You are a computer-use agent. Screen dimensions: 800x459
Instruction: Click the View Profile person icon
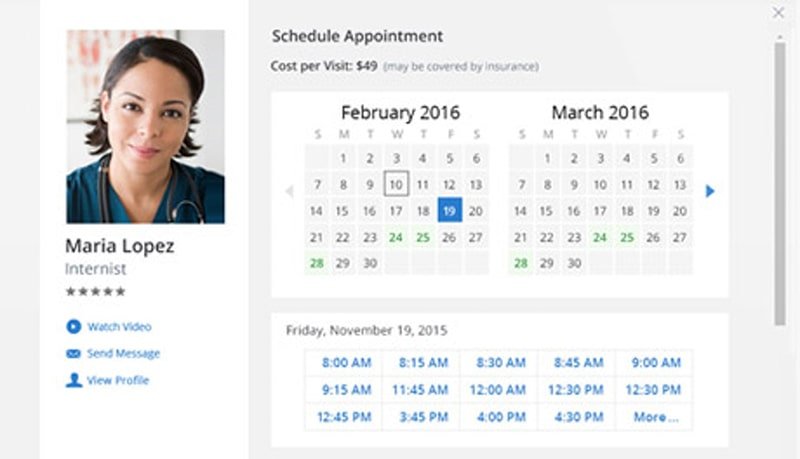[x=73, y=381]
